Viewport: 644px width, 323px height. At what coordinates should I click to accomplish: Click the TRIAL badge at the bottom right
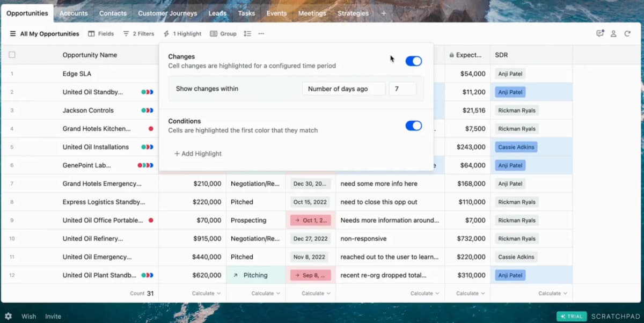(572, 316)
